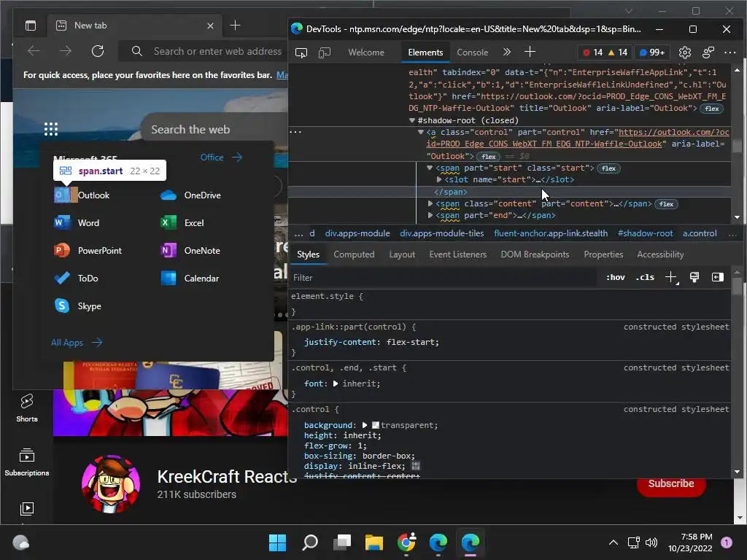The width and height of the screenshot is (747, 560).
Task: Open DevTools customize ellipsis menu
Action: click(x=729, y=52)
